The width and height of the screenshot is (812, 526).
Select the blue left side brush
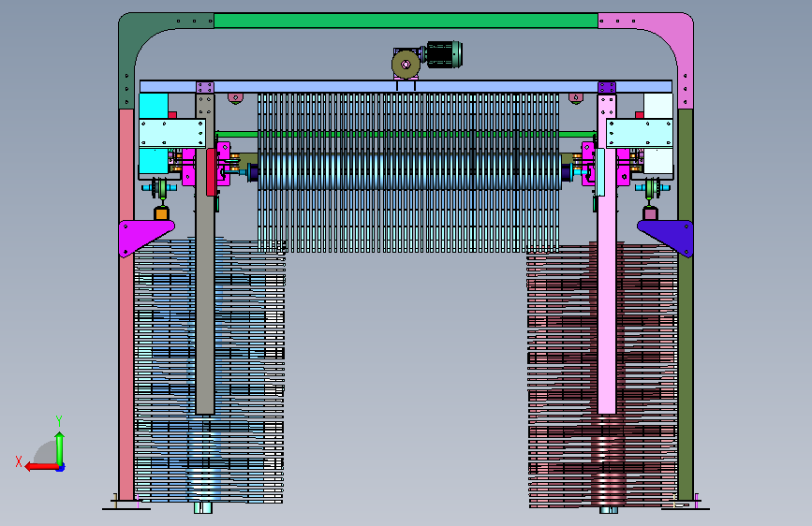(209, 371)
